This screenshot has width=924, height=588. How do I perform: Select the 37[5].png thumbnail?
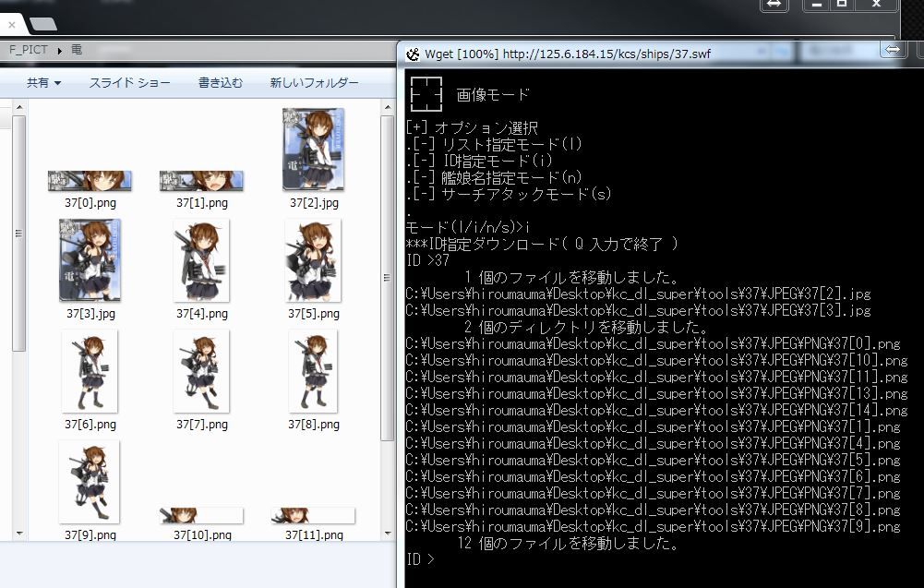(x=313, y=259)
